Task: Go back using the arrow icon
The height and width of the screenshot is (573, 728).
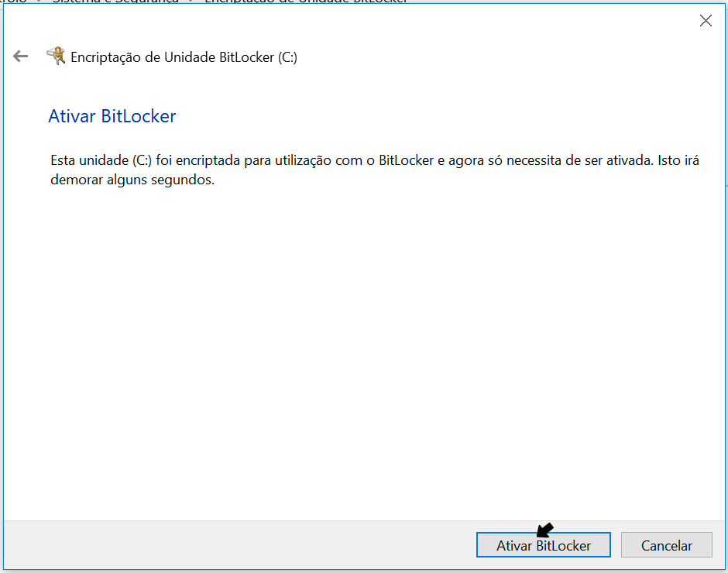Action: pos(20,57)
